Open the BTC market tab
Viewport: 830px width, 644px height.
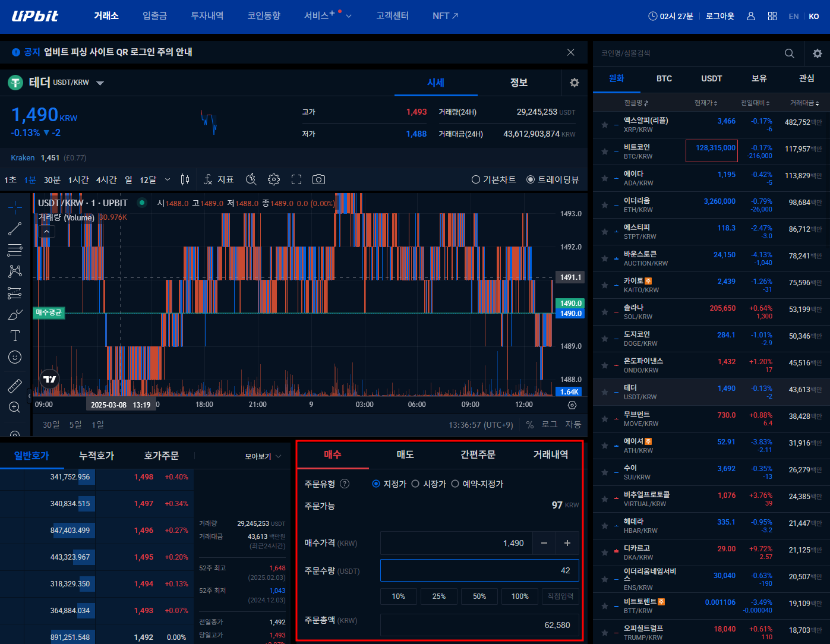point(664,78)
